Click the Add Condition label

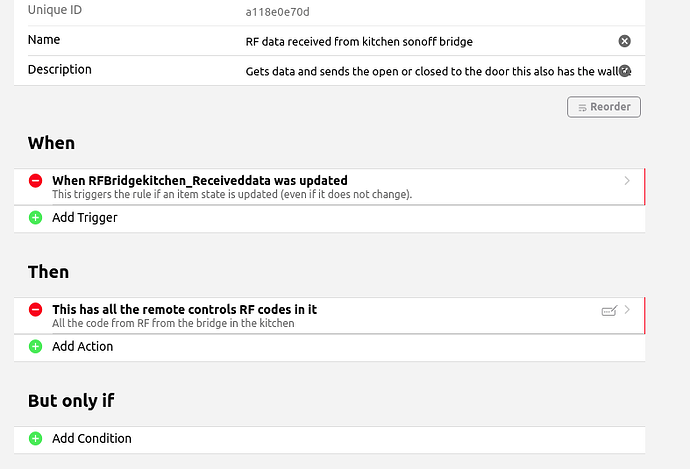click(92, 438)
